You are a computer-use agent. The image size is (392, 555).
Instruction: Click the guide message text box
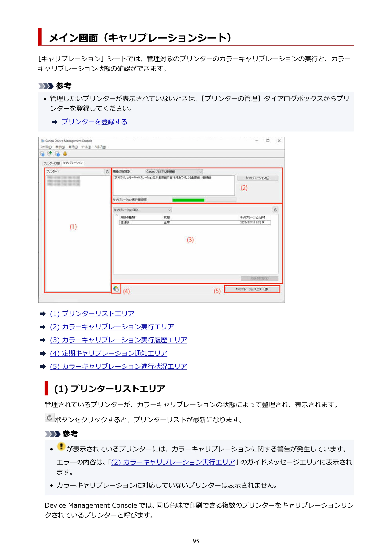[x=174, y=185]
